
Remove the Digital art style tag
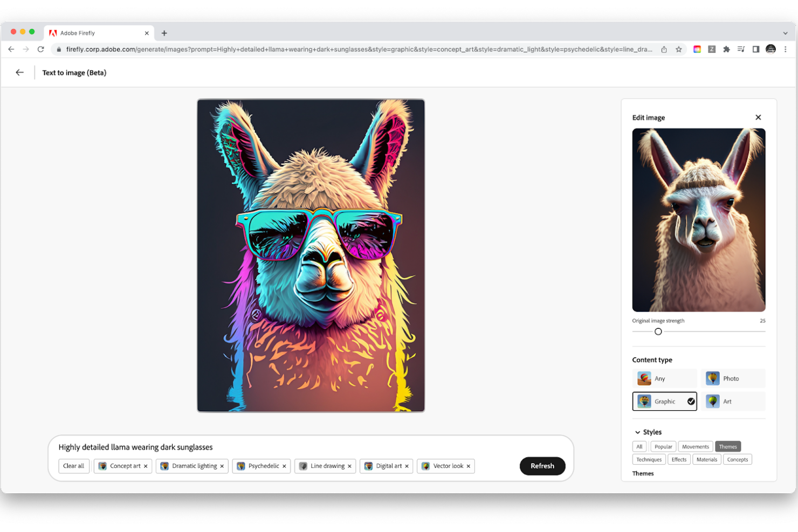click(x=407, y=466)
